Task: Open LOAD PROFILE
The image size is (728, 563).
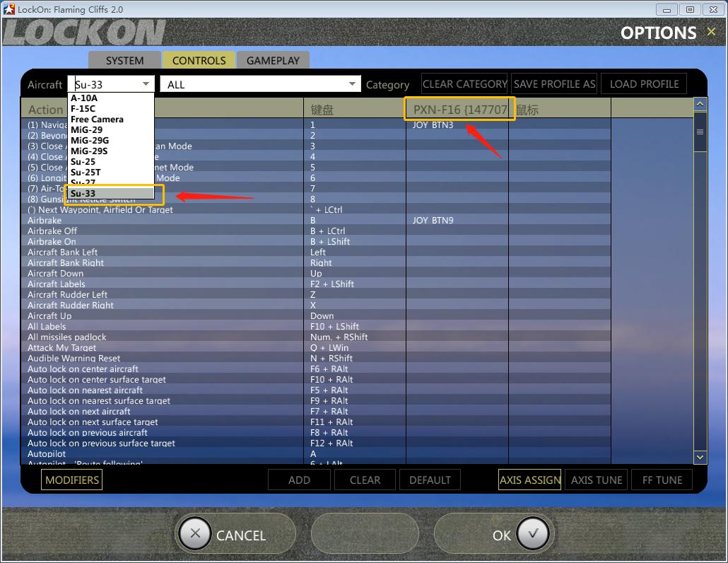Action: 644,84
